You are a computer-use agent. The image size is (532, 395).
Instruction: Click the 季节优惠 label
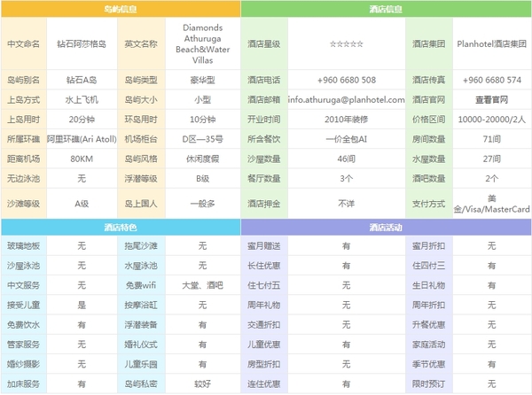coord(429,364)
